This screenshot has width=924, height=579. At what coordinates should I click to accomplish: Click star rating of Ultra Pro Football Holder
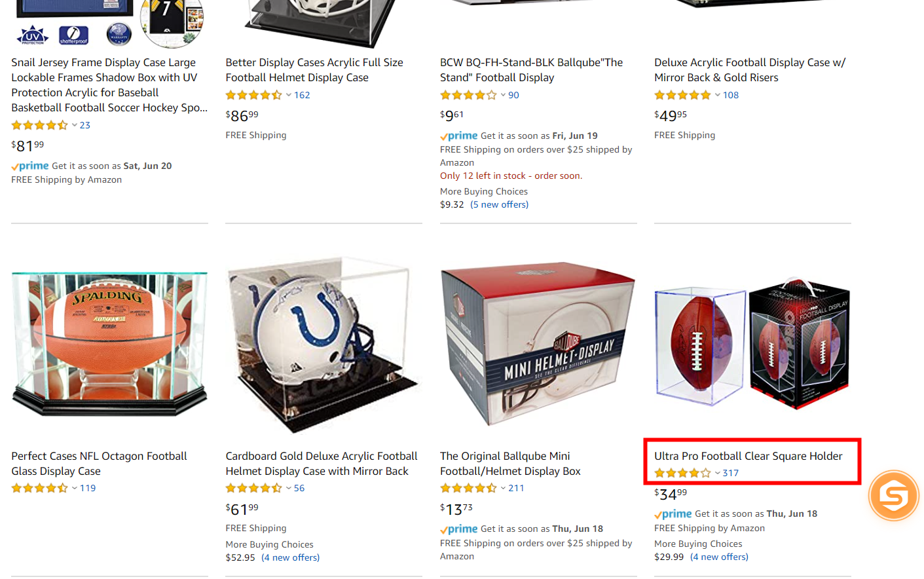(682, 473)
